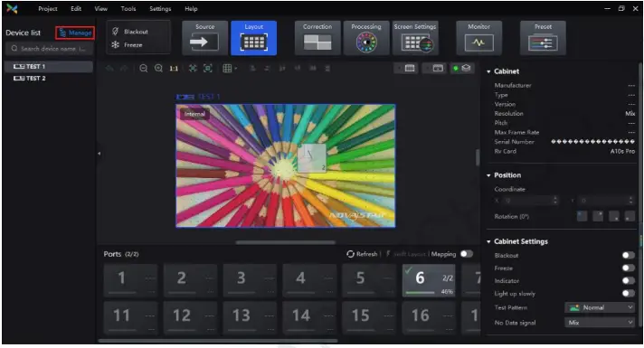
Task: Open the Source module
Action: pyautogui.click(x=204, y=38)
